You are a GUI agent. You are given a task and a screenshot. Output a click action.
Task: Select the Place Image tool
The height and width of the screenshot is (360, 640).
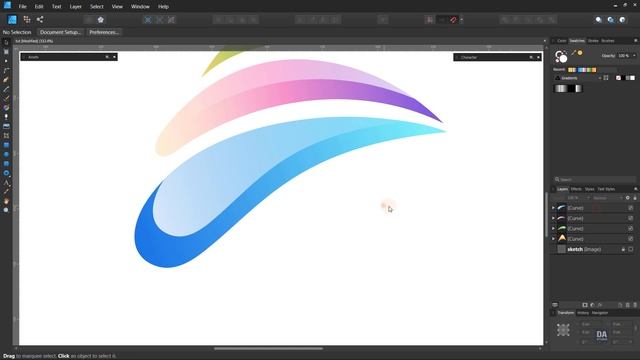point(6,127)
